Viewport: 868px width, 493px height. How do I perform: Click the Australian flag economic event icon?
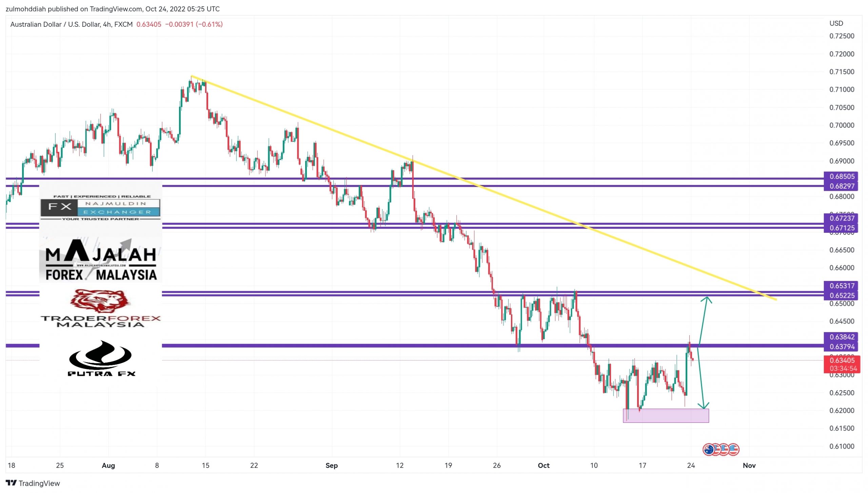708,450
